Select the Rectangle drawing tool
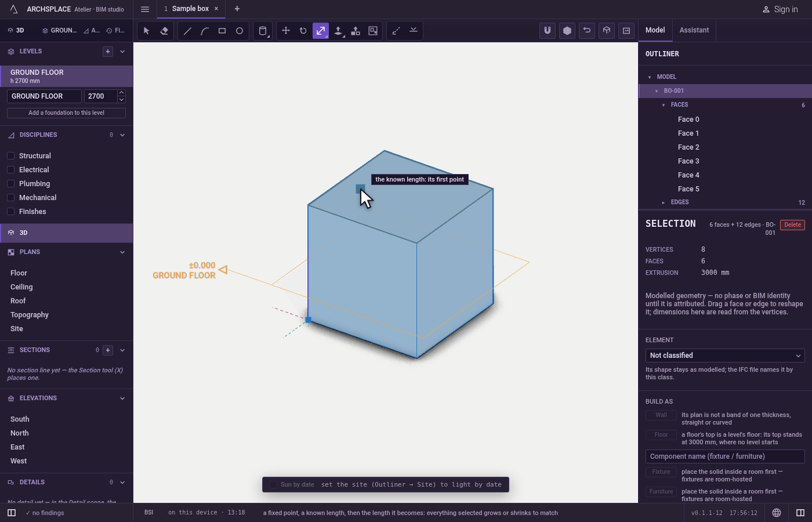This screenshot has width=812, height=522. tap(222, 31)
